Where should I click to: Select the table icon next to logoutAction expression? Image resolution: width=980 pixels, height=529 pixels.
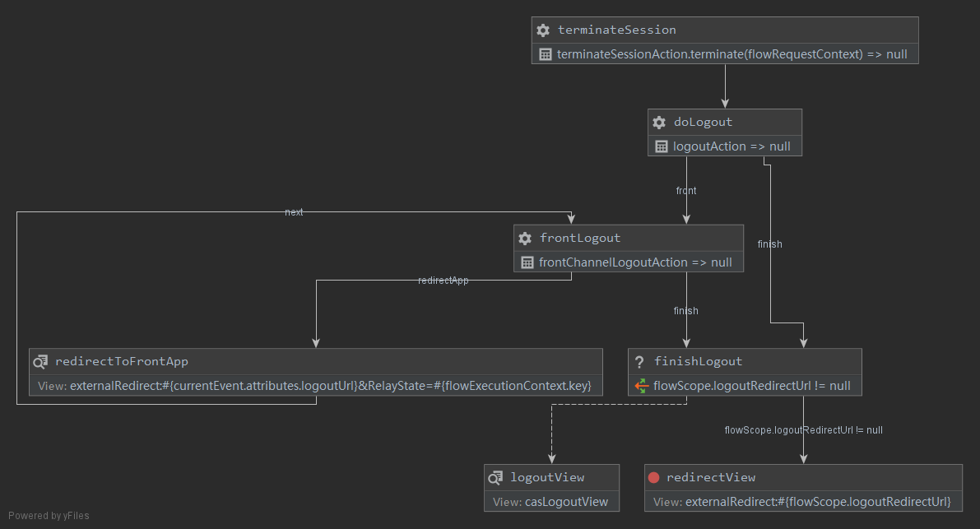click(x=662, y=146)
